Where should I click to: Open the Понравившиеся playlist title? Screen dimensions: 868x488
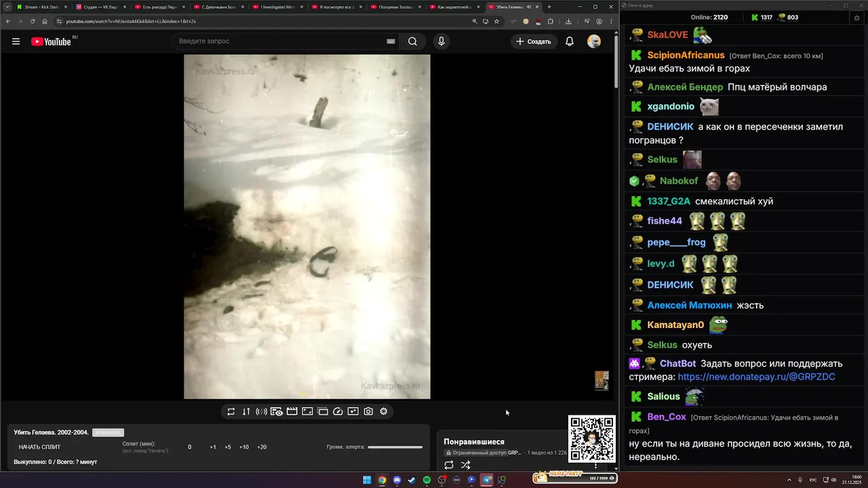474,442
